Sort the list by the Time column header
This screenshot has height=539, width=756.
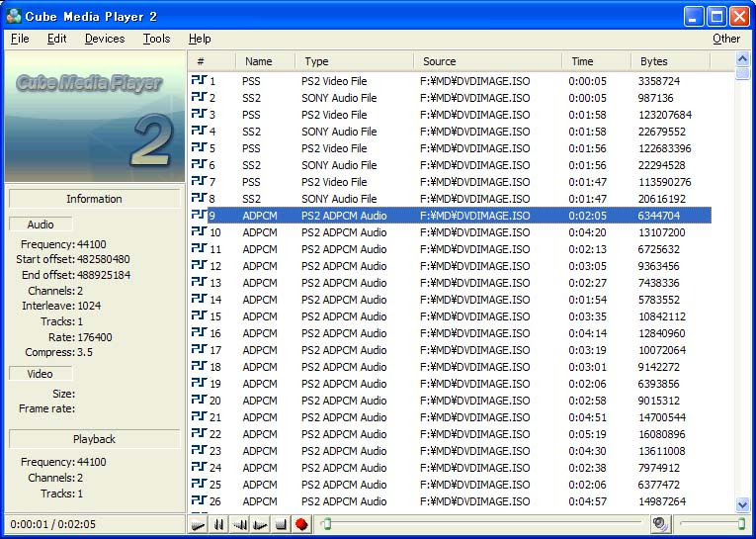tap(597, 61)
